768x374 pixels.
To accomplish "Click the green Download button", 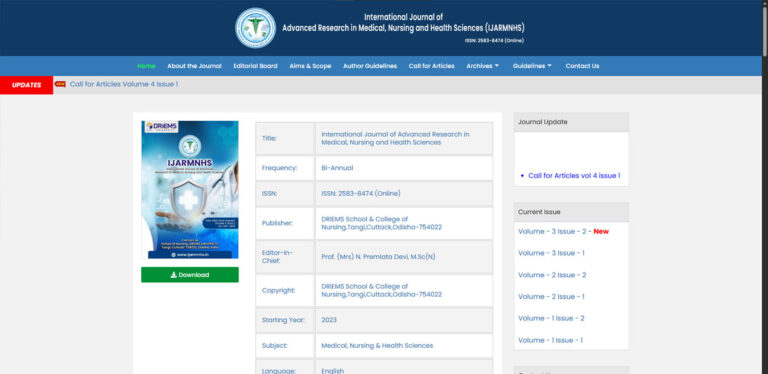I will (190, 275).
